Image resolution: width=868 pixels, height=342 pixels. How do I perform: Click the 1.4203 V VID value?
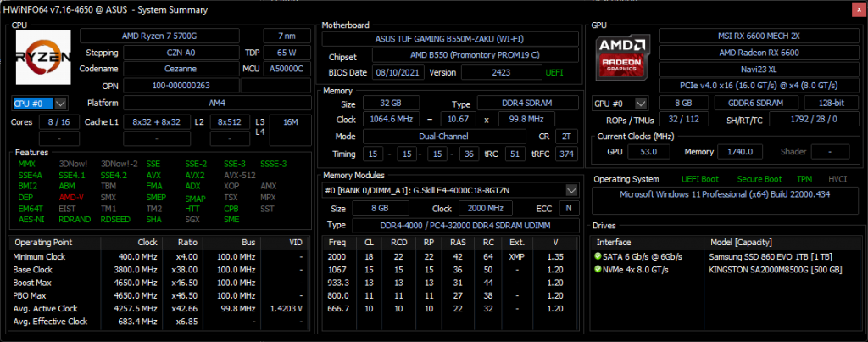(287, 309)
